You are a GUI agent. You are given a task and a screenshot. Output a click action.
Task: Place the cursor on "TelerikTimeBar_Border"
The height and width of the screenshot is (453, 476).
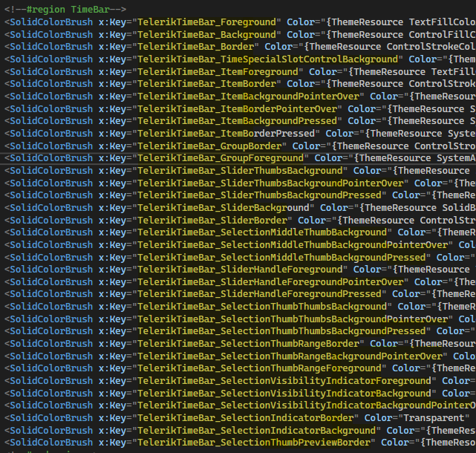tap(196, 47)
